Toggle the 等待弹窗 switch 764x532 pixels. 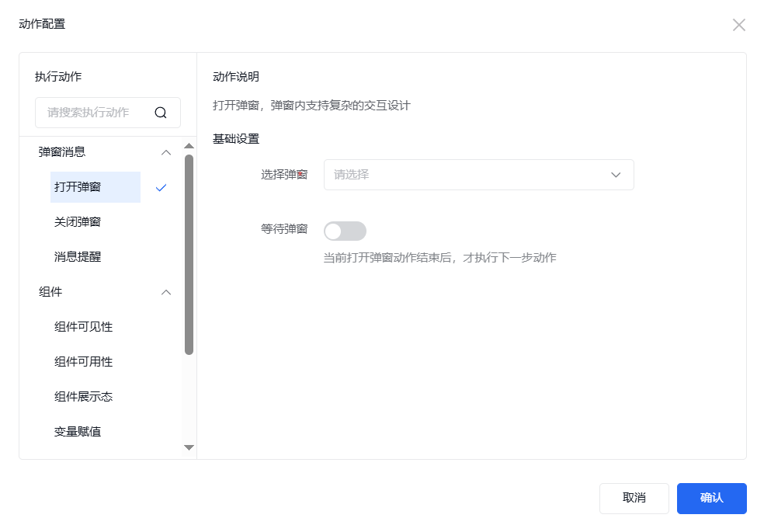click(x=345, y=231)
